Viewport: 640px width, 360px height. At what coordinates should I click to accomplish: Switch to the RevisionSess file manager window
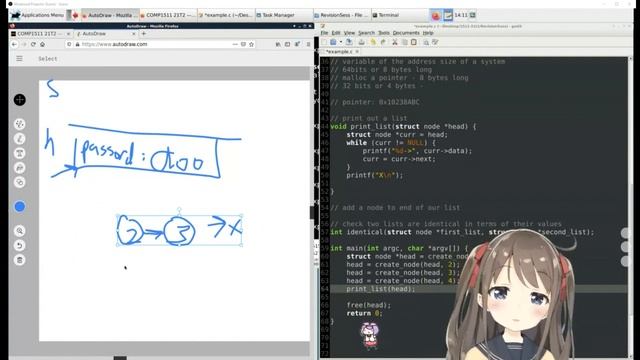tap(342, 15)
